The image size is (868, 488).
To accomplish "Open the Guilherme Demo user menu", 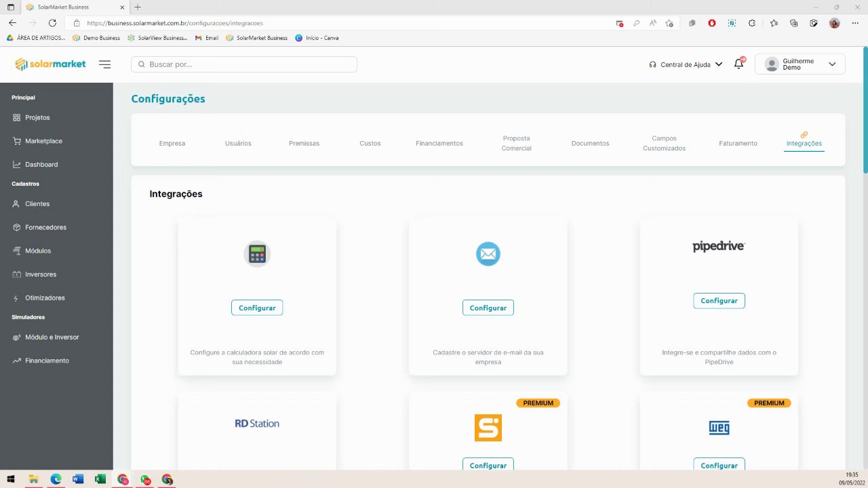I will [x=800, y=64].
